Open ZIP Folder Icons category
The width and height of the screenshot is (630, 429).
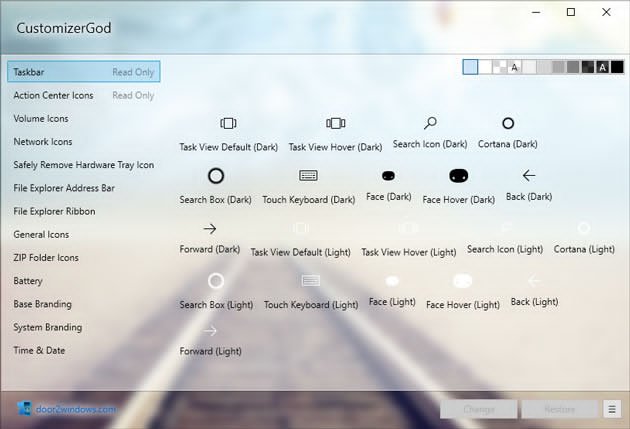point(84,258)
